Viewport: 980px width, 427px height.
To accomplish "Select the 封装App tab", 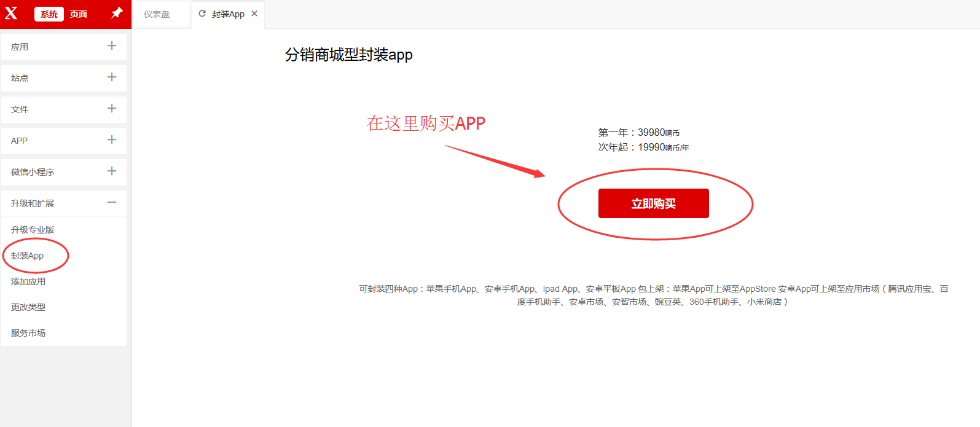I will (228, 14).
